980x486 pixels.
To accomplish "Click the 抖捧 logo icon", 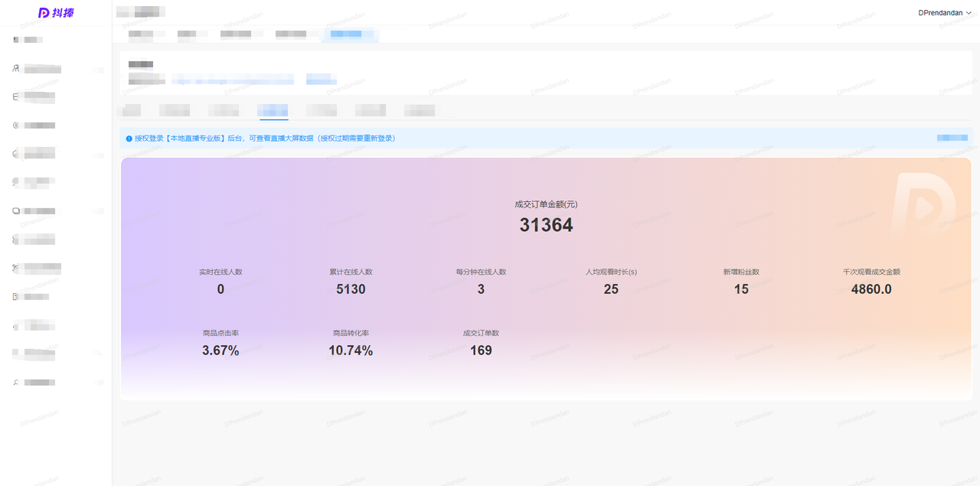I will click(44, 13).
